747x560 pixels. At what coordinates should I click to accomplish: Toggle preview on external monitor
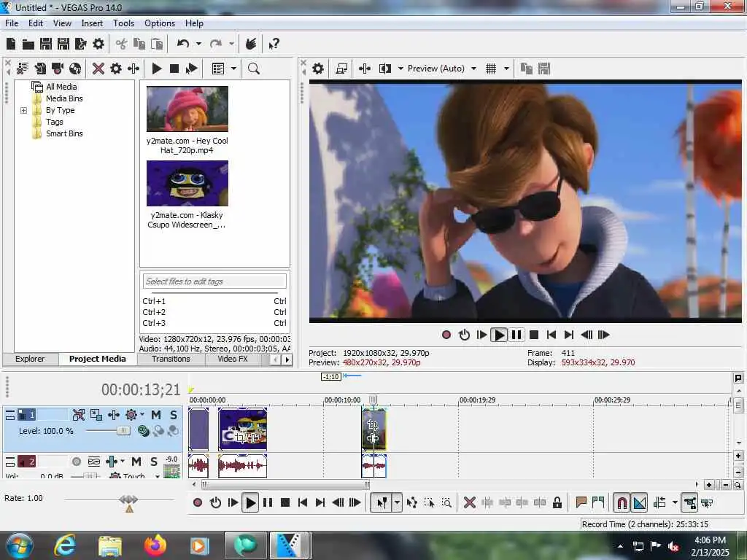pos(341,69)
